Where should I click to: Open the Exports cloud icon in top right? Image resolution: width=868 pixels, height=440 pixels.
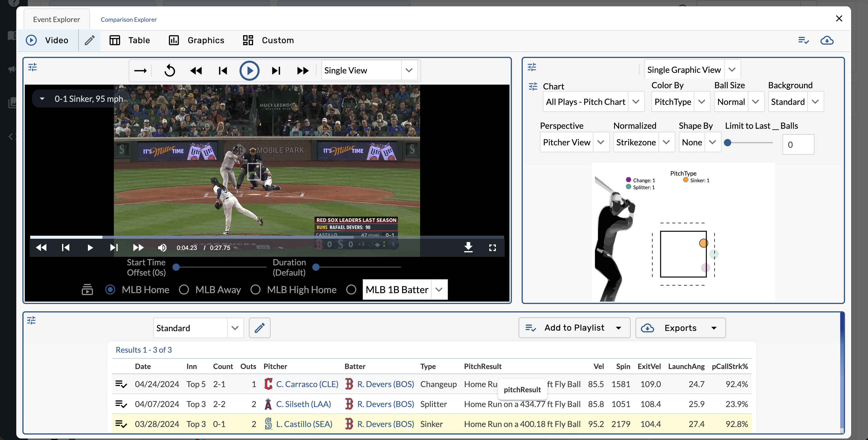coord(827,40)
